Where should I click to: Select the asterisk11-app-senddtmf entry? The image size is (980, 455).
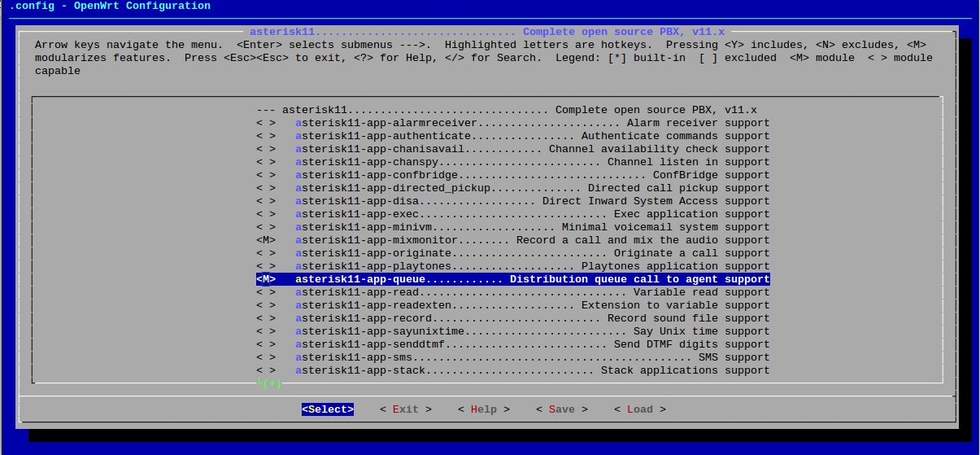512,344
